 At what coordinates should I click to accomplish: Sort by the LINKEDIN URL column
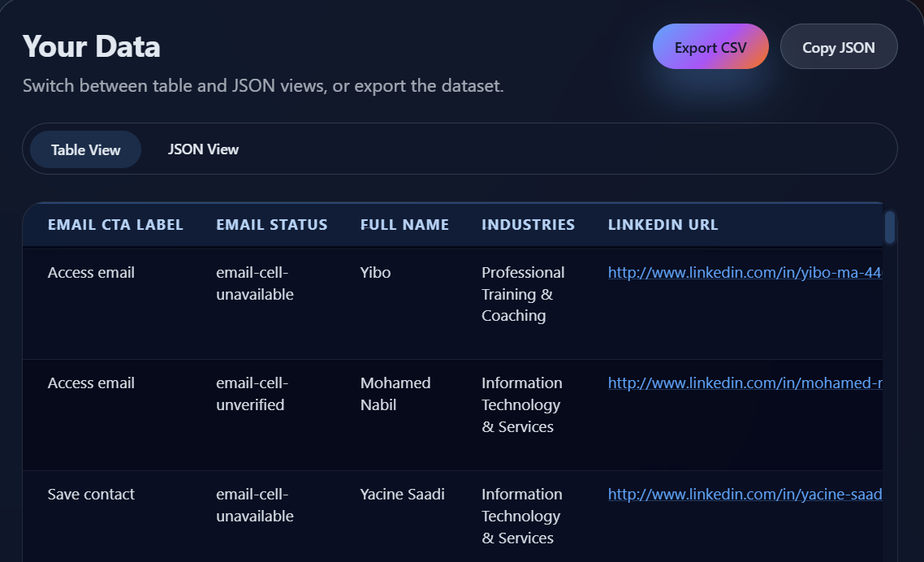663,224
